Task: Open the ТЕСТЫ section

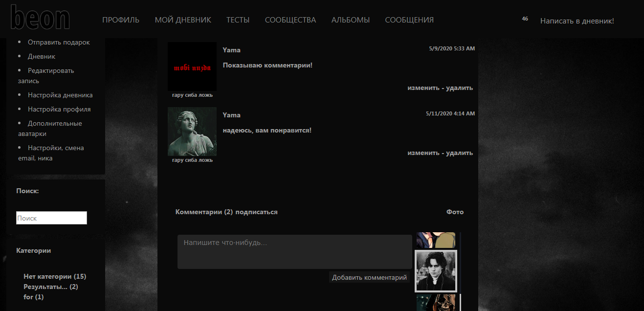Action: coord(238,20)
